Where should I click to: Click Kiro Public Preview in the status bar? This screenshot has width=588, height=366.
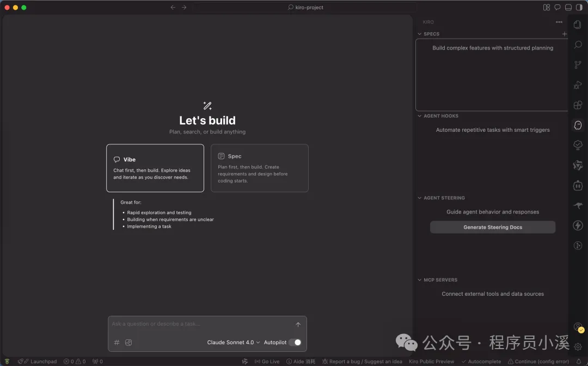(x=431, y=362)
